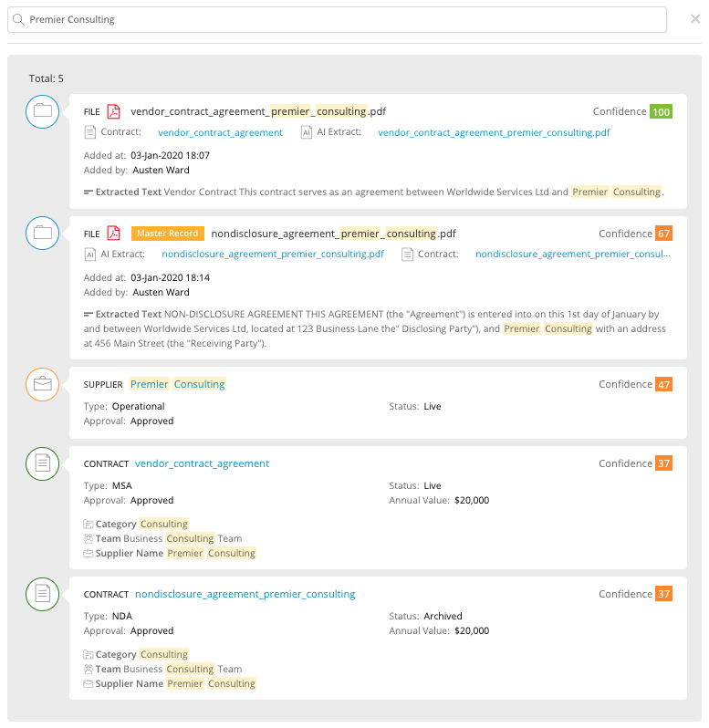Screen dimensions: 709x728
Task: Clear the search with the X button
Action: click(695, 19)
